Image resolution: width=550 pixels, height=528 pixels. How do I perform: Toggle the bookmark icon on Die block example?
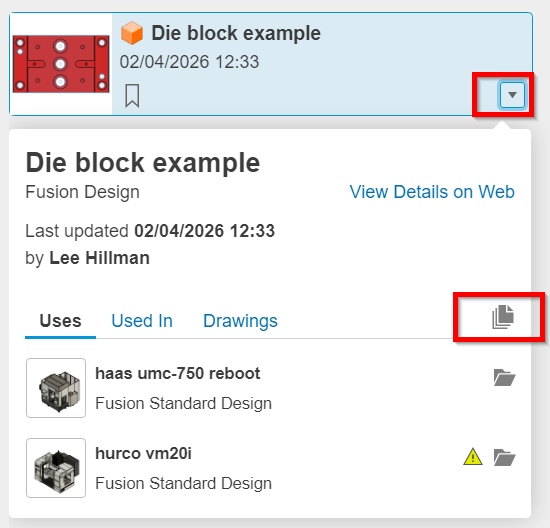(132, 95)
